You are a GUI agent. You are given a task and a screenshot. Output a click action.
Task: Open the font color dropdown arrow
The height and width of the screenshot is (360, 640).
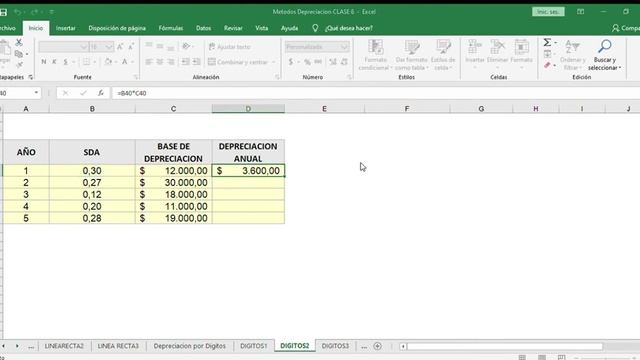[133, 62]
